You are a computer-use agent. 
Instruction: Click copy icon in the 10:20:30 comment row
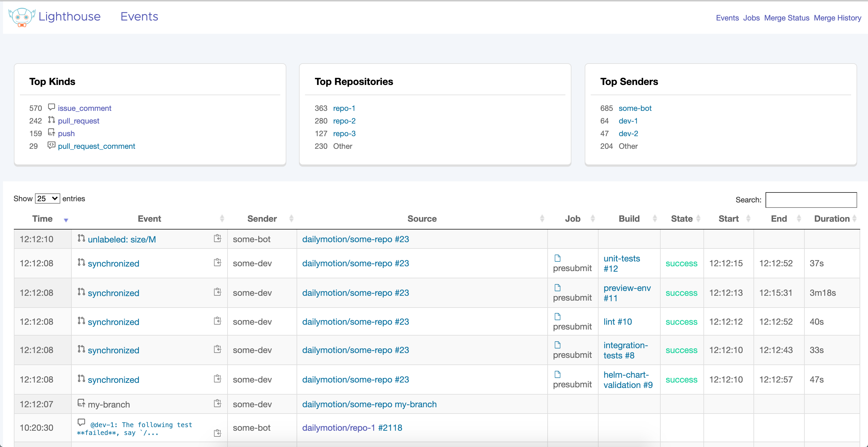[x=218, y=433]
